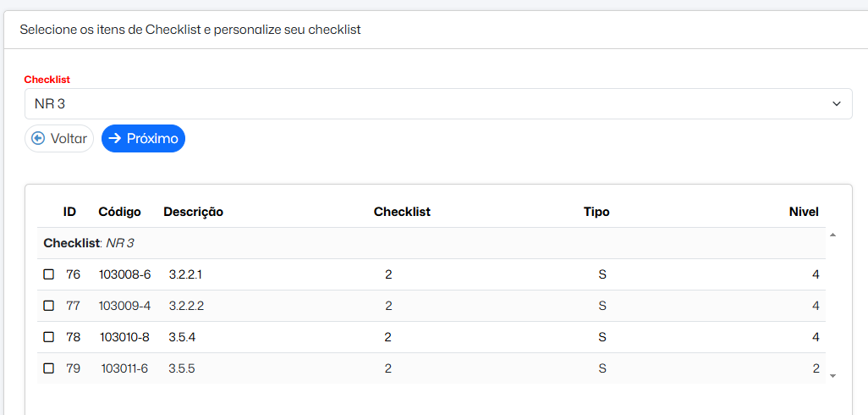
Task: Sort by the Tipo column header
Action: click(x=596, y=212)
